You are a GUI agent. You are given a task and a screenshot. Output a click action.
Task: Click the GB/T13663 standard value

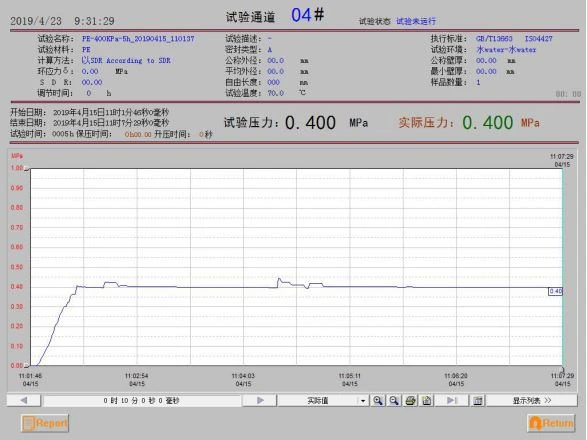494,39
